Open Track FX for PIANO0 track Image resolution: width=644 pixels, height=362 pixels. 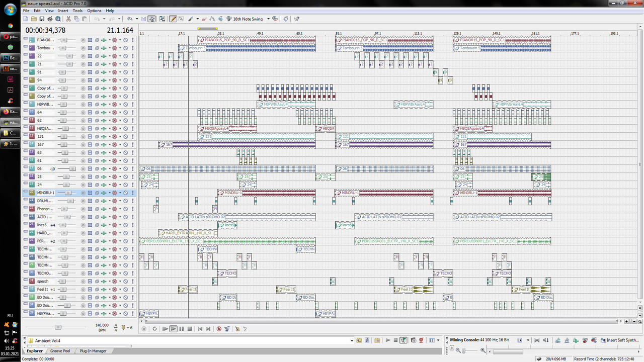pos(104,40)
